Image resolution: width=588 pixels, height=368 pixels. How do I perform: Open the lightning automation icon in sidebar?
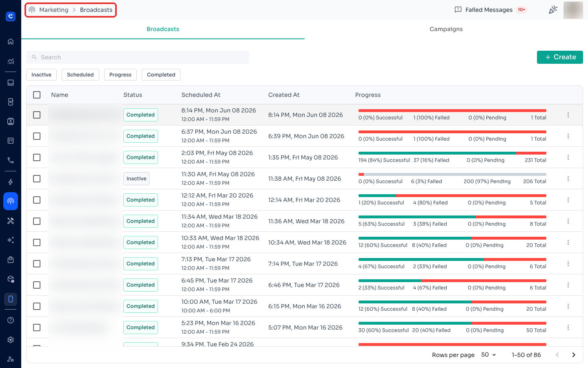(x=11, y=182)
